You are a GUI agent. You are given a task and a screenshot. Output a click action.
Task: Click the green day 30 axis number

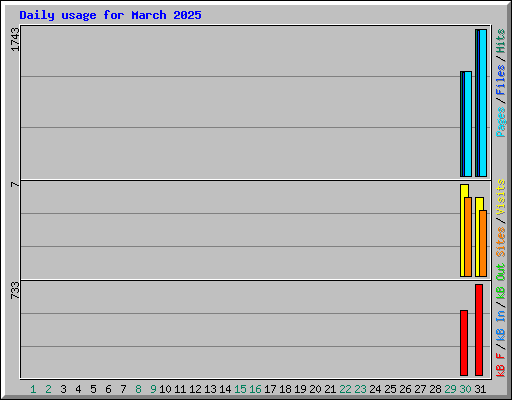click(x=465, y=389)
